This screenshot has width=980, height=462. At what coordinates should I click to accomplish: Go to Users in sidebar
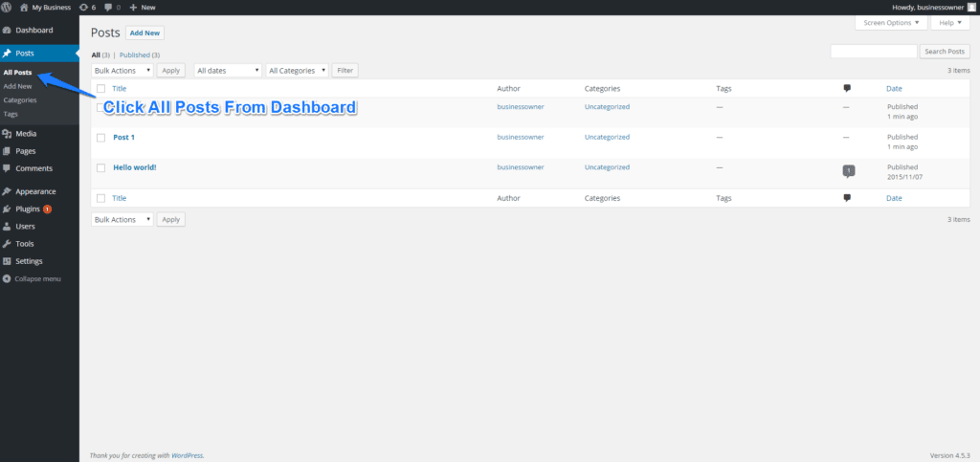25,227
